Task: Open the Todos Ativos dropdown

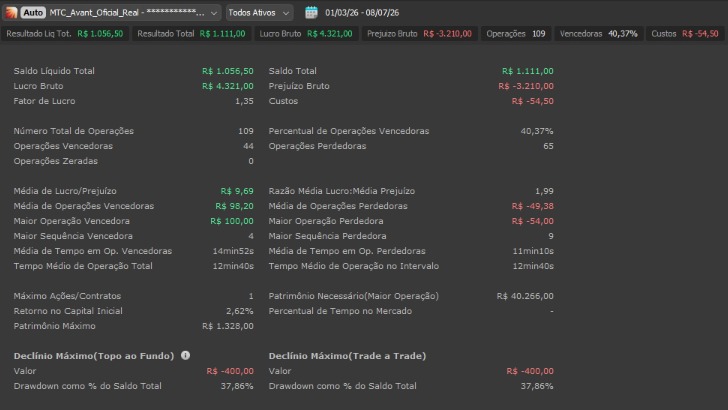Action: pyautogui.click(x=259, y=13)
